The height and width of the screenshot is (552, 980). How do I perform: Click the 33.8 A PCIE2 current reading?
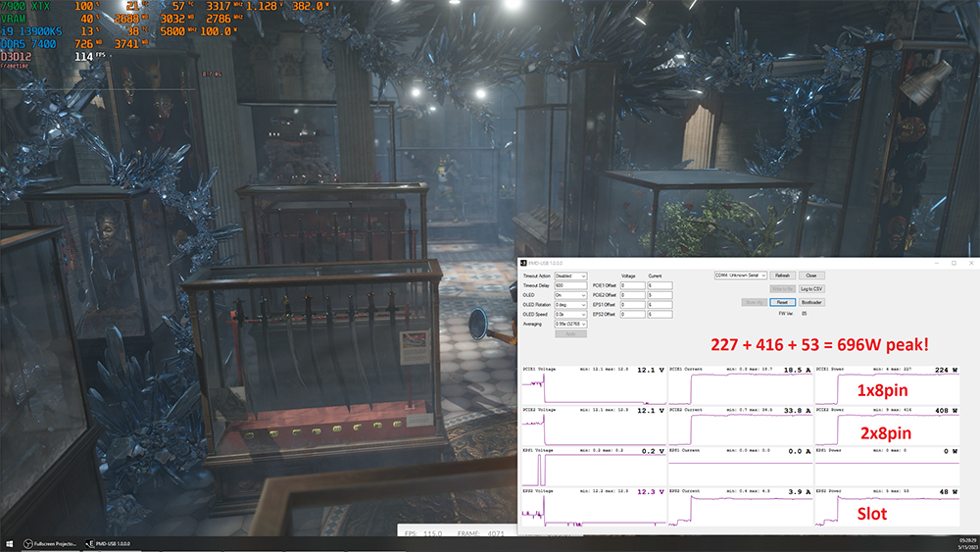click(x=797, y=411)
